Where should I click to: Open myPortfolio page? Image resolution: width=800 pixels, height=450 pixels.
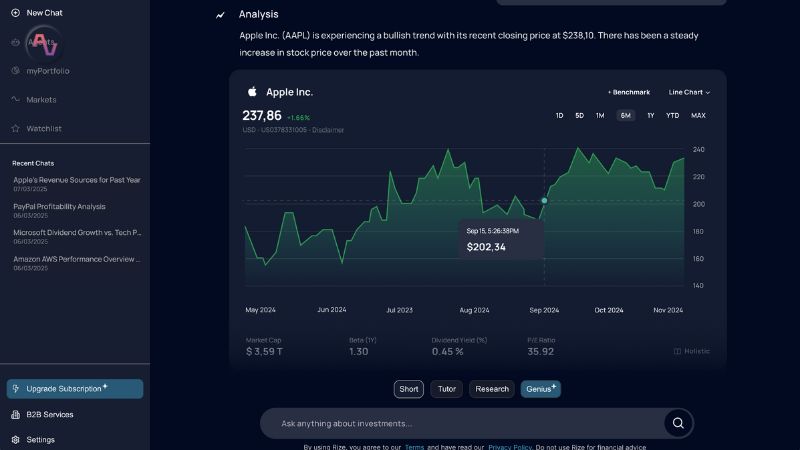[x=48, y=71]
